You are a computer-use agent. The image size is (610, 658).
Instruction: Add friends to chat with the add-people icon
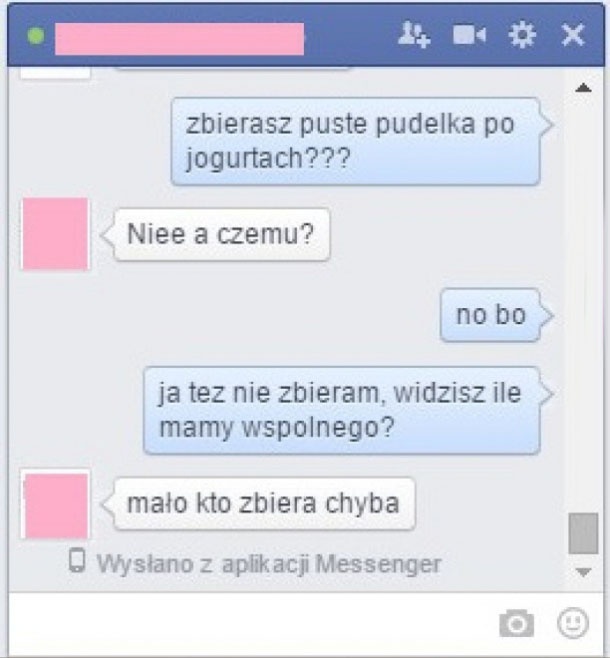(x=414, y=35)
